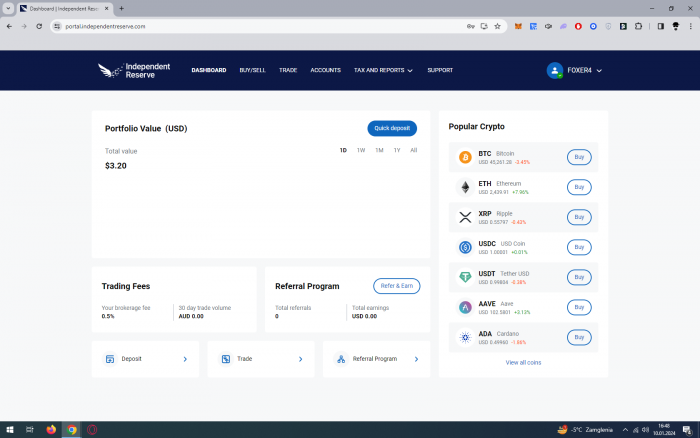The width and height of the screenshot is (700, 438).
Task: Expand the Tax and Reports menu
Action: [383, 70]
